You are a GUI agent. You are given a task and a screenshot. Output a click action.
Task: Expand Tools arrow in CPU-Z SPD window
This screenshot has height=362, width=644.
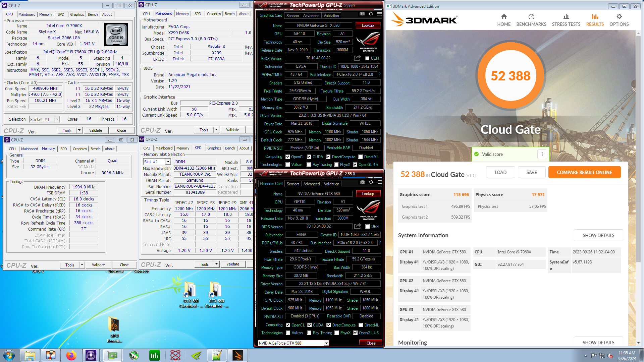point(217,264)
